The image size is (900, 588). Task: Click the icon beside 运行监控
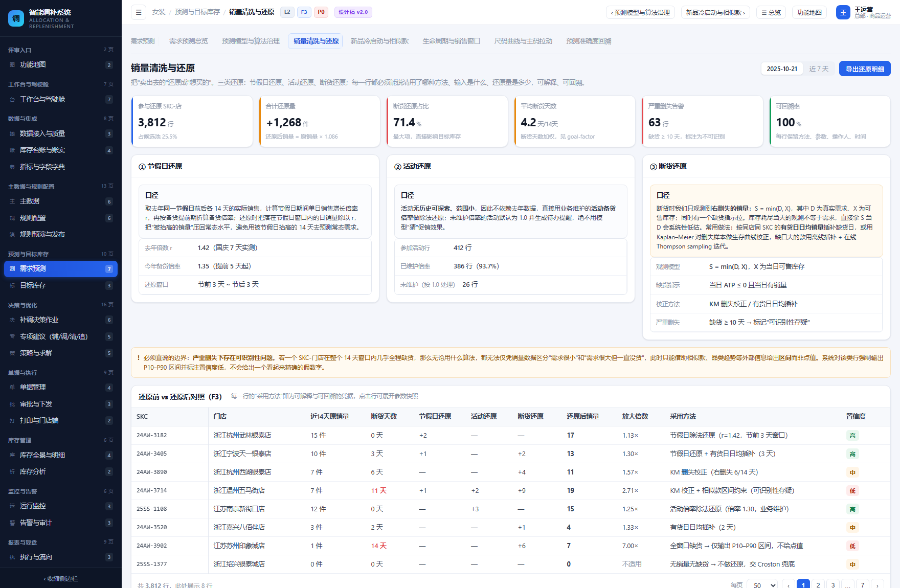pyautogui.click(x=12, y=506)
